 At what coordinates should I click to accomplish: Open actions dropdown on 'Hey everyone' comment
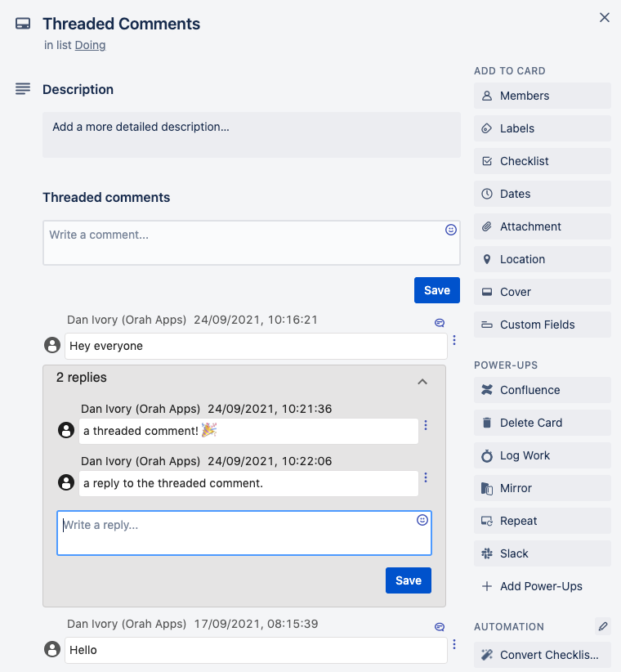coord(454,340)
